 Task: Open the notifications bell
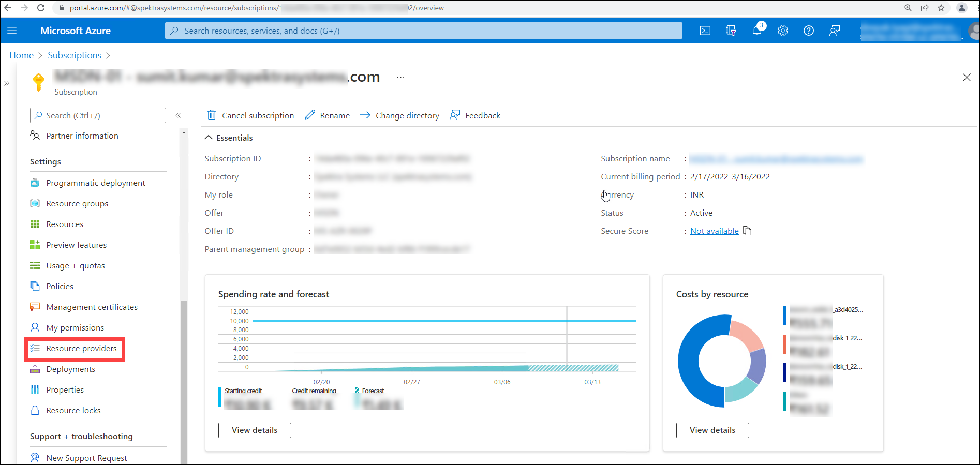(x=757, y=31)
